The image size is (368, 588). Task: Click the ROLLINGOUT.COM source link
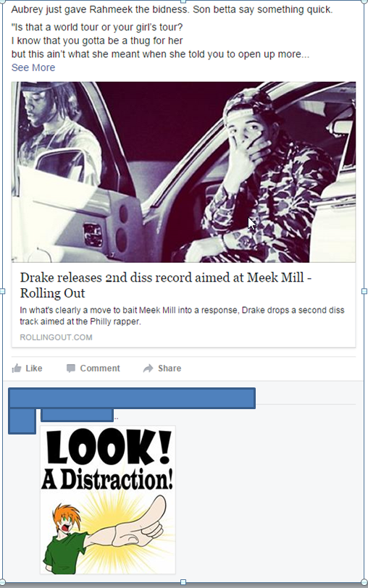(x=56, y=337)
